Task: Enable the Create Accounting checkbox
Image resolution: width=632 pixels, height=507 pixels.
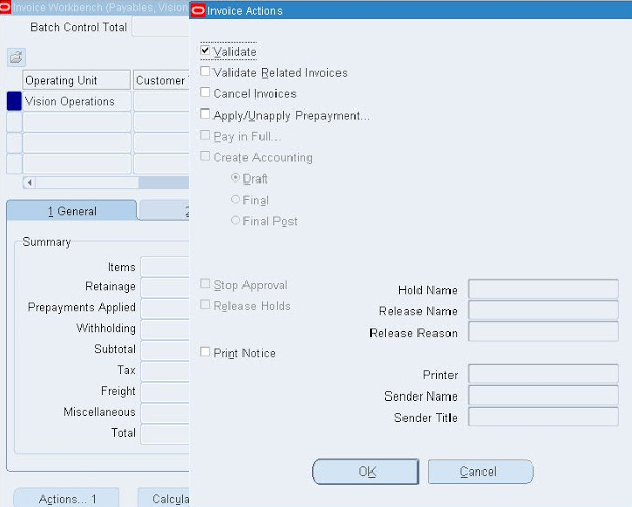Action: [205, 156]
